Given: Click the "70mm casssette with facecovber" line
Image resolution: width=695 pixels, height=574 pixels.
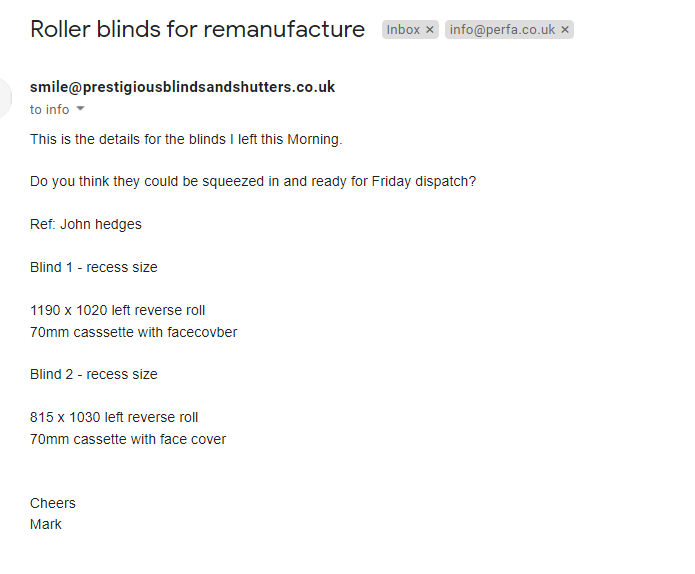Looking at the screenshot, I should [x=134, y=332].
